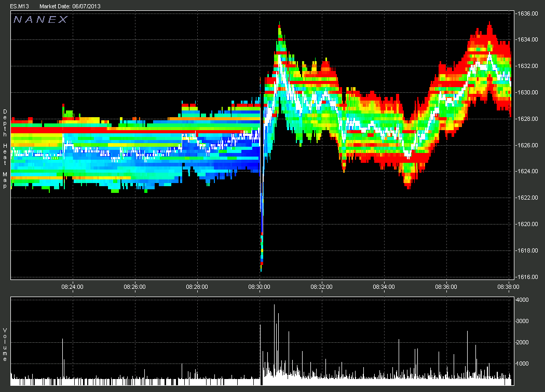Select the 1626.00 price axis label
Viewport: 545px width, 392px height.
527,145
